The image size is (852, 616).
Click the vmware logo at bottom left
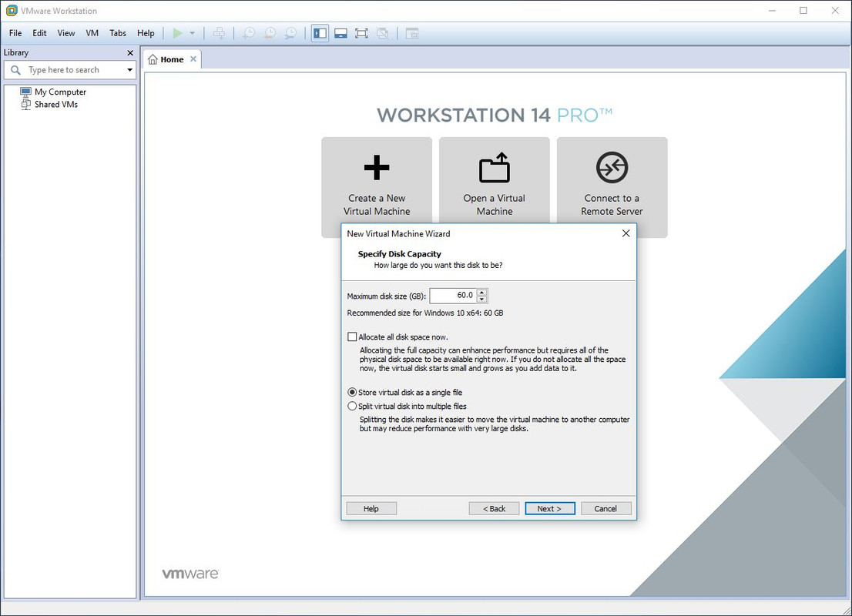pyautogui.click(x=190, y=574)
